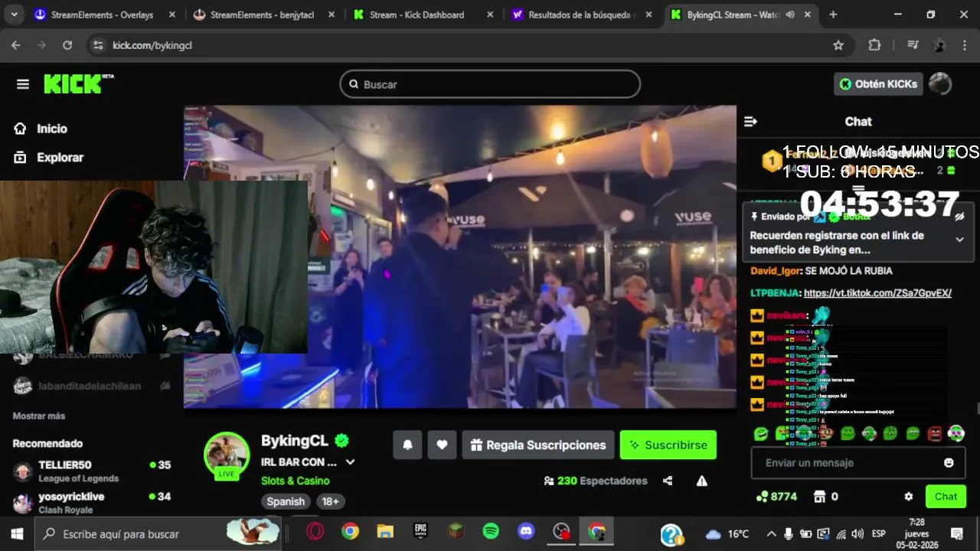Open the Windows Start menu

point(17,533)
